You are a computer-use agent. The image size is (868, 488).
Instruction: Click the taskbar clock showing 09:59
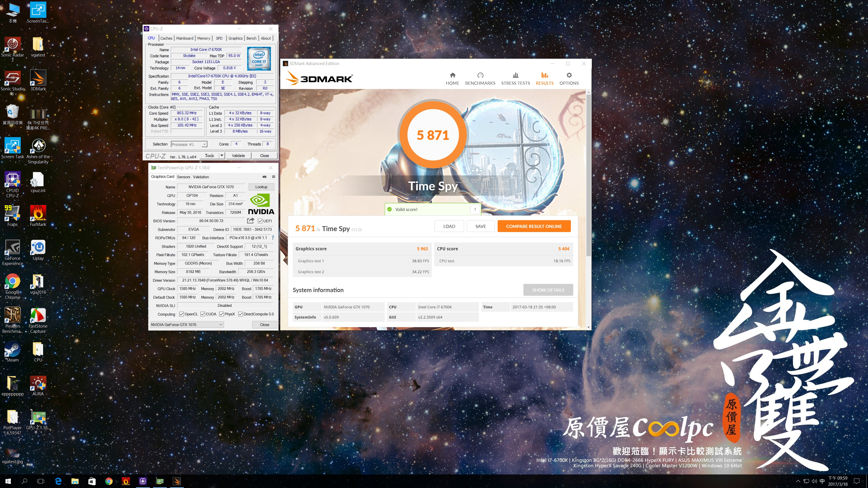tap(838, 481)
